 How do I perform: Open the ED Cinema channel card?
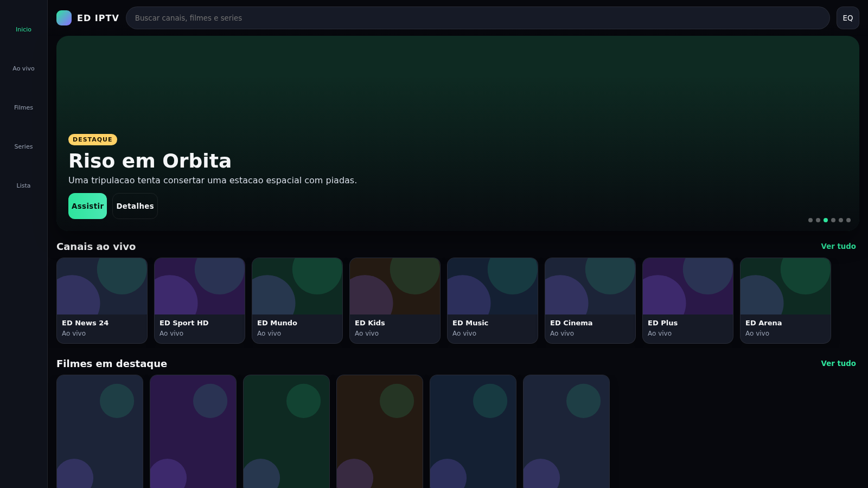(590, 300)
